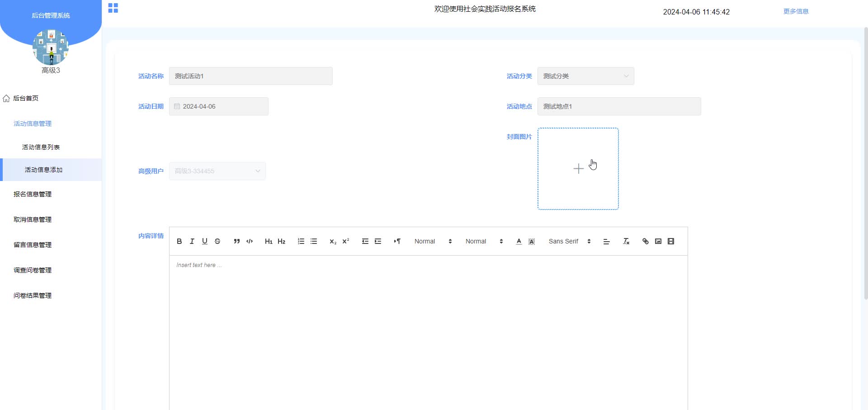Insert a code block in the editor
The width and height of the screenshot is (868, 410).
[x=250, y=241]
